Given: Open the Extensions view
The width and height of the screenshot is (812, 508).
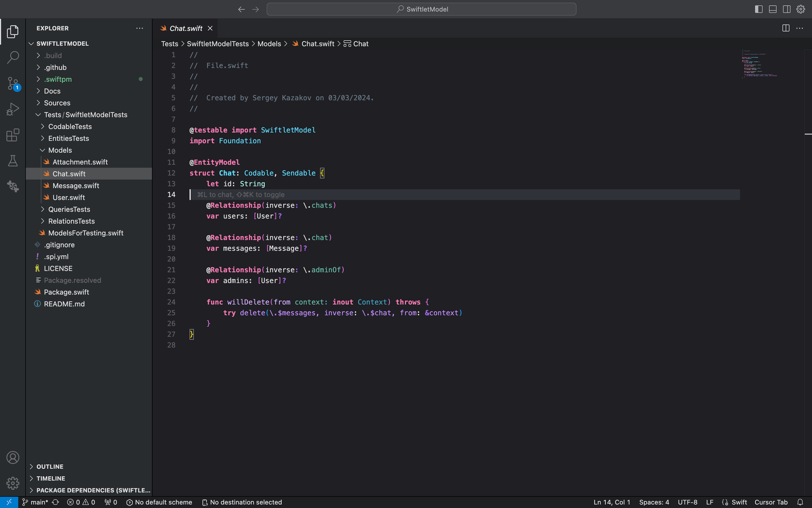Looking at the screenshot, I should pos(13,135).
